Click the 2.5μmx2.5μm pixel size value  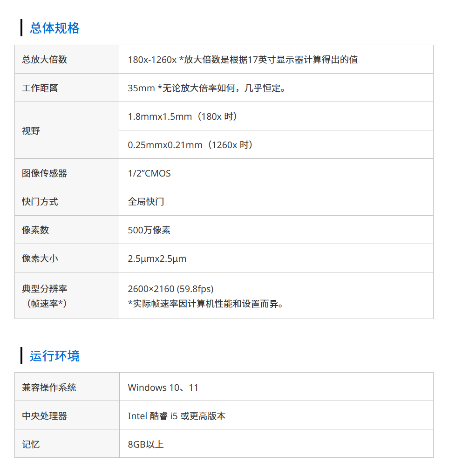[157, 258]
